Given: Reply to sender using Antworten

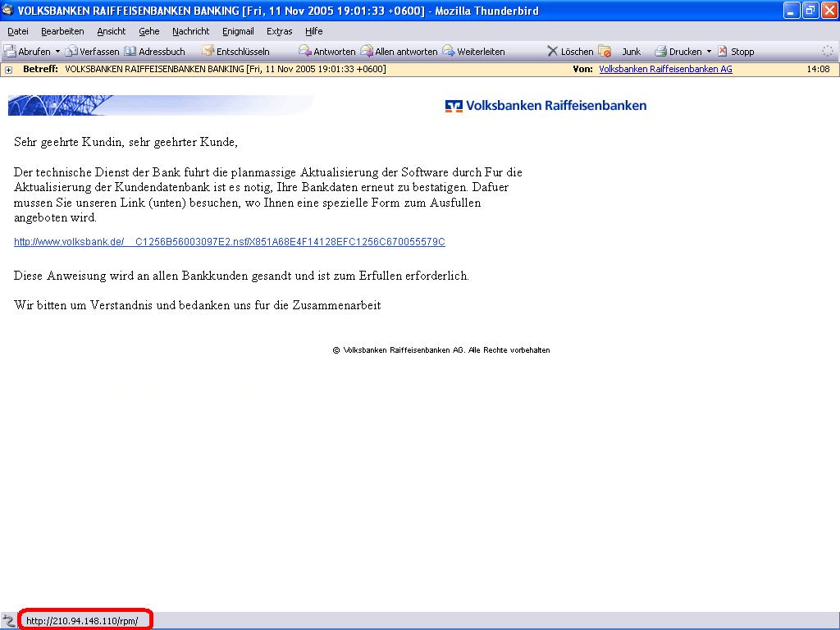Looking at the screenshot, I should 326,52.
